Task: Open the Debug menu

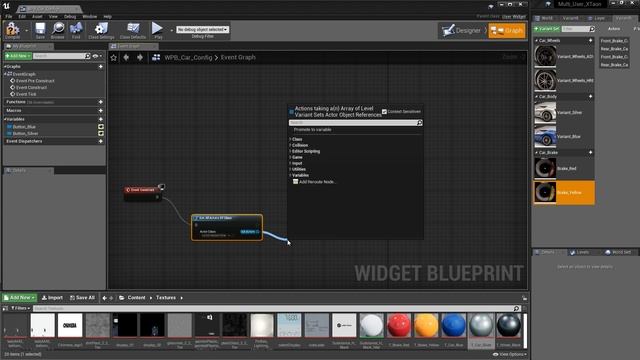Action: (x=70, y=17)
